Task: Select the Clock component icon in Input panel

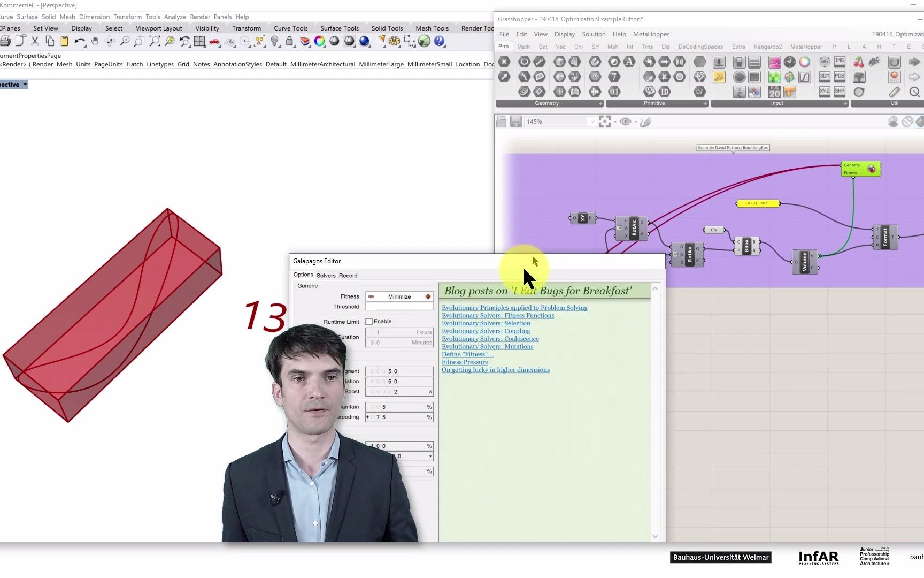Action: (789, 62)
